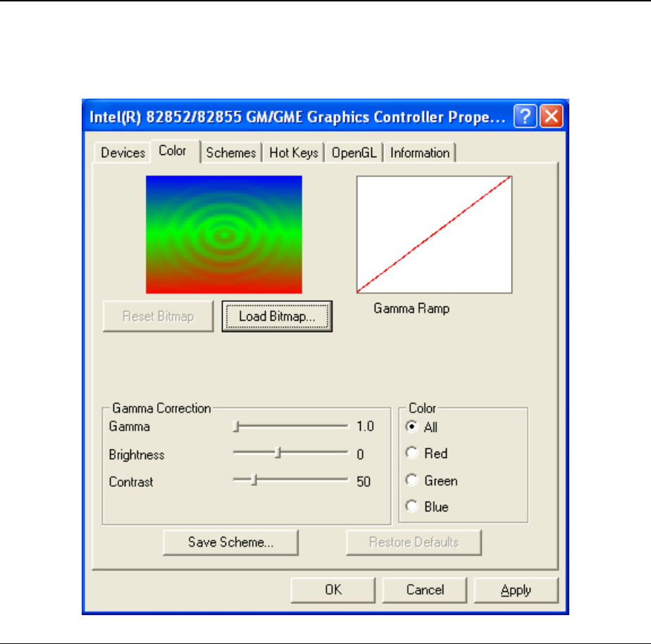Click the Save Scheme button

(231, 543)
